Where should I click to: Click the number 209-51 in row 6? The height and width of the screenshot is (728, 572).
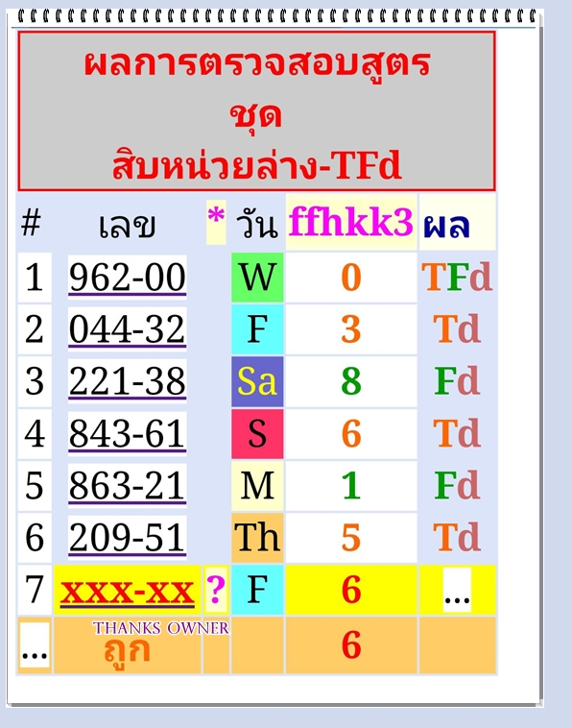pos(127,537)
